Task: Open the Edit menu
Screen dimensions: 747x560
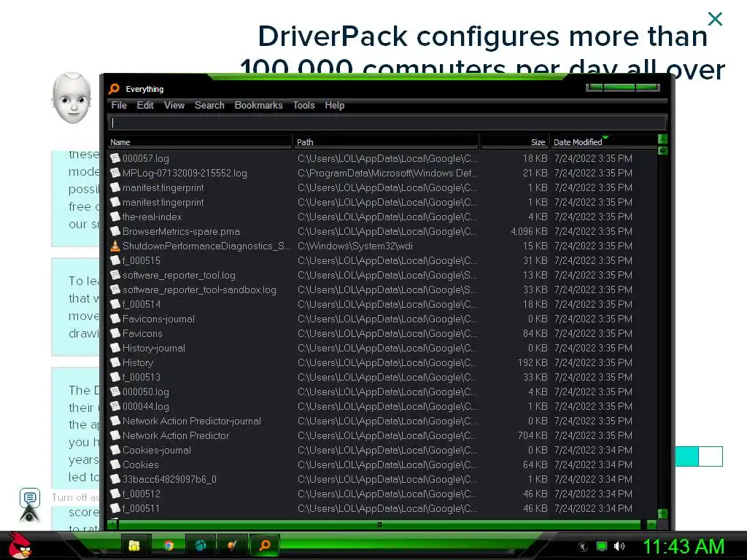Action: 145,105
